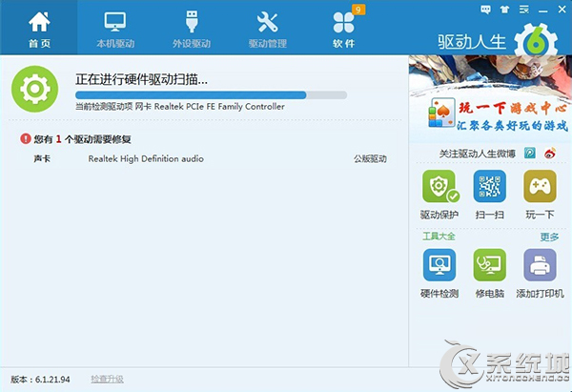
Task: Click the green gear scanning icon
Action: (34, 89)
